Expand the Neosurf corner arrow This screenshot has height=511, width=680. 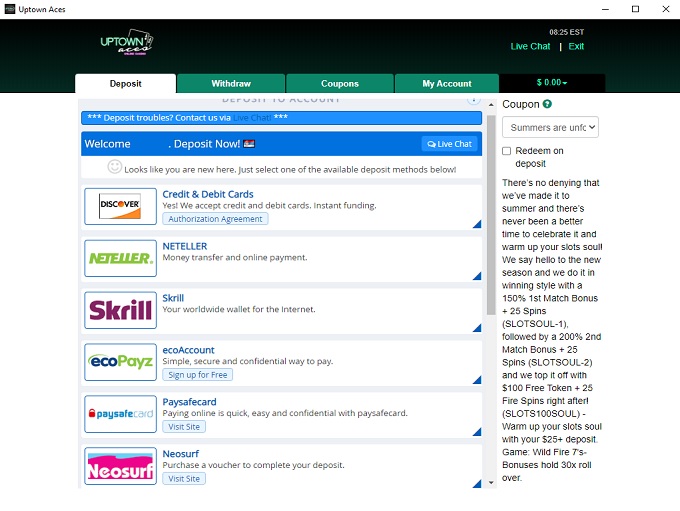pos(477,483)
